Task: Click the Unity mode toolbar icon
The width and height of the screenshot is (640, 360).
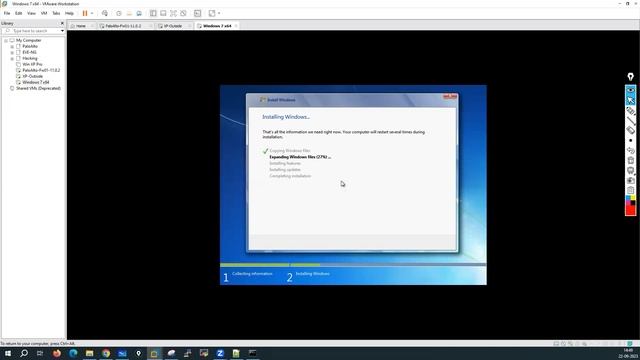Action: coord(184,13)
